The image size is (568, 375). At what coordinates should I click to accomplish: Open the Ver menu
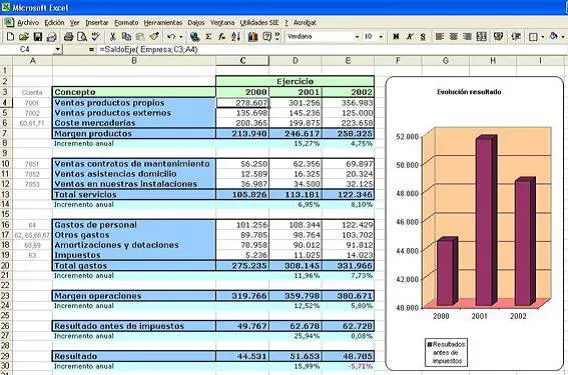(x=75, y=22)
